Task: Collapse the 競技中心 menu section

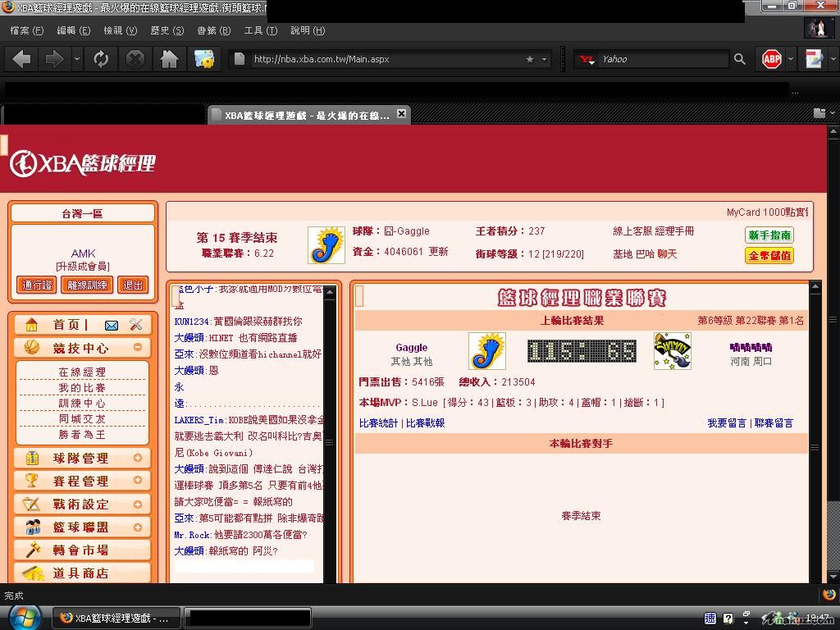Action: click(x=138, y=348)
